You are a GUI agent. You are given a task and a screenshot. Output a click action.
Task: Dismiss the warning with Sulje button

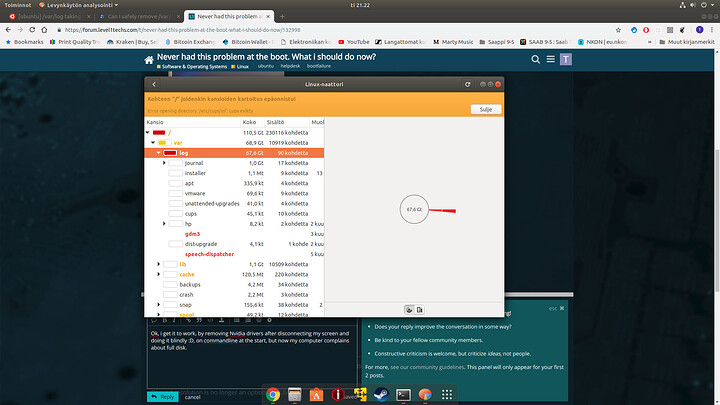[486, 109]
